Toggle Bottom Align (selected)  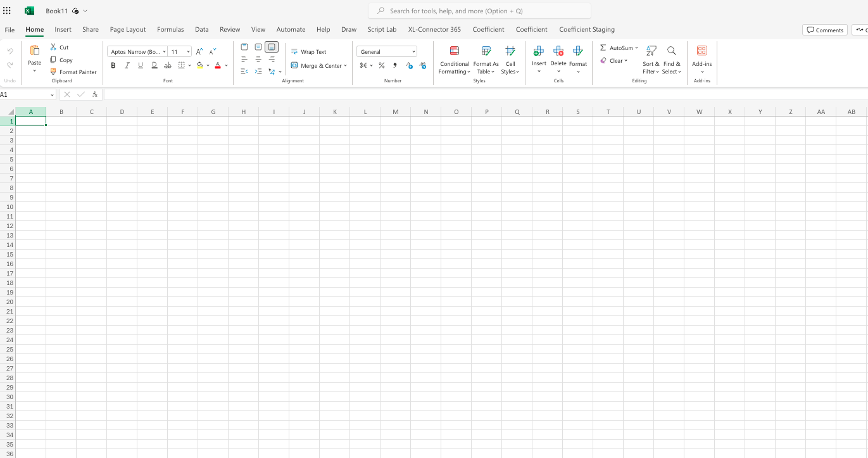(x=272, y=47)
